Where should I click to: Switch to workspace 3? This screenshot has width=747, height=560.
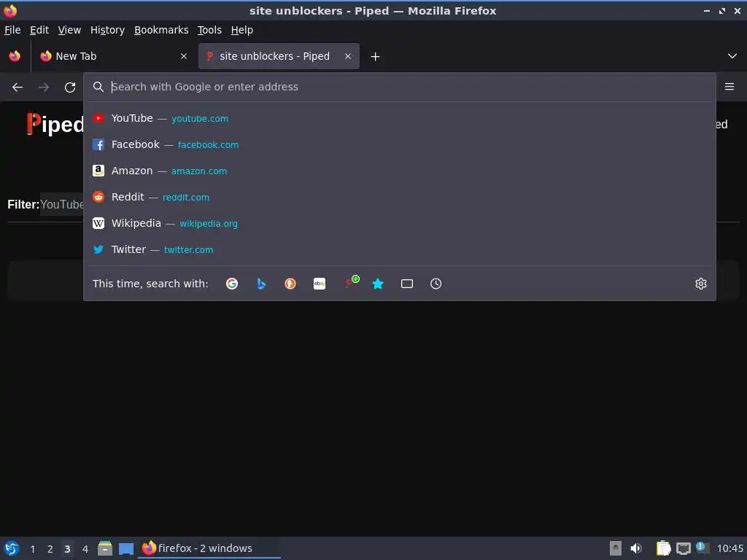(x=67, y=549)
